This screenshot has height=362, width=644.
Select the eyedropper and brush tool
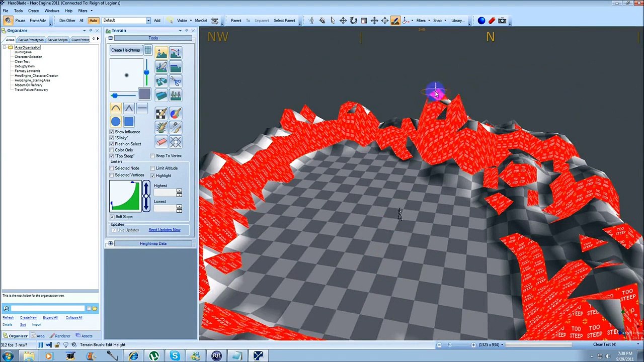(x=176, y=128)
